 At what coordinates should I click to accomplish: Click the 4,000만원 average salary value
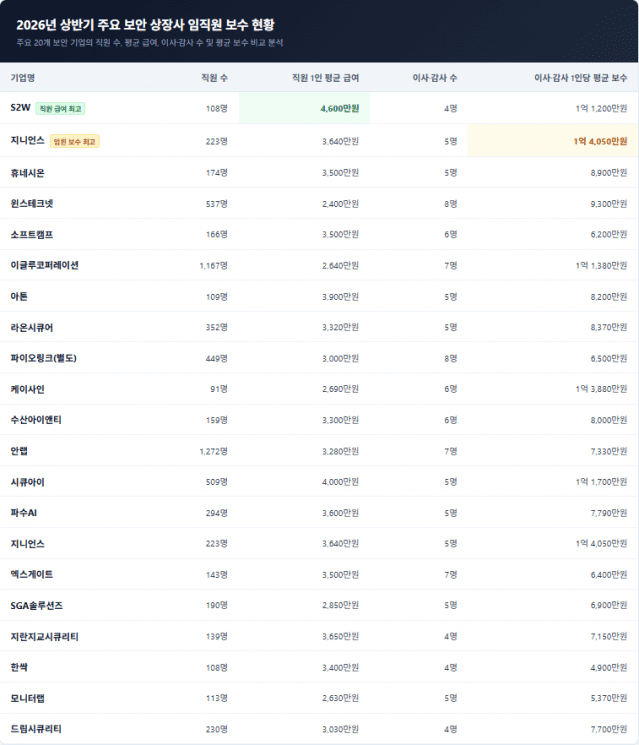(340, 482)
